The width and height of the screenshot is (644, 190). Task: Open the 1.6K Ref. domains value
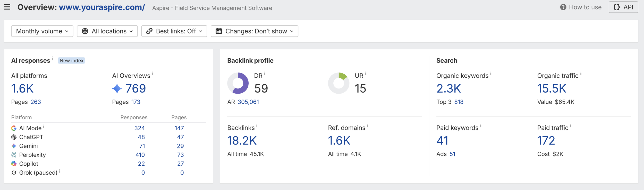point(339,141)
